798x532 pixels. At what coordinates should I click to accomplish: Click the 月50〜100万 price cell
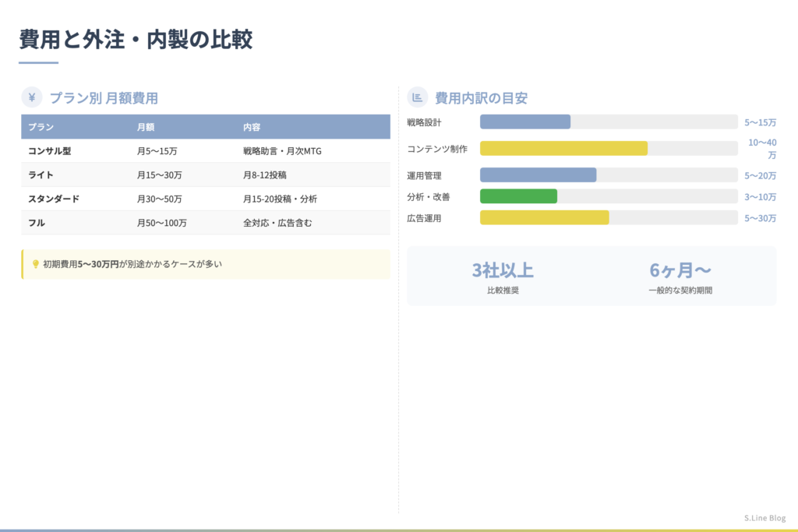[162, 223]
